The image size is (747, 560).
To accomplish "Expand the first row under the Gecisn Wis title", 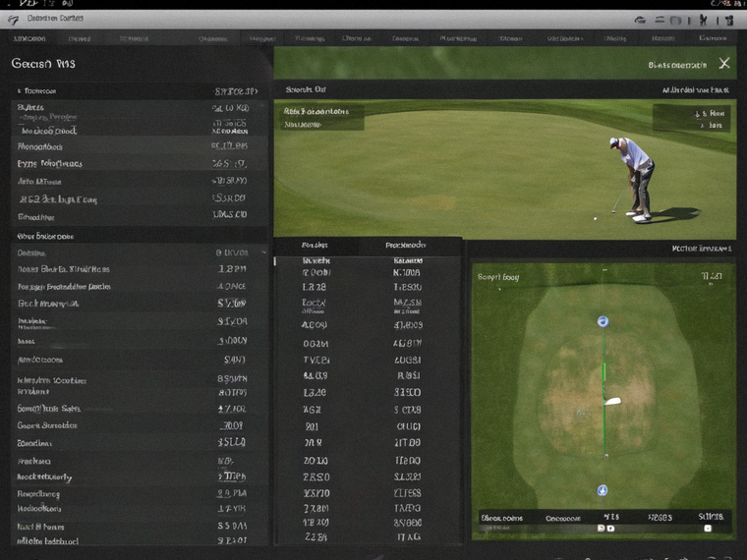I will click(x=139, y=91).
